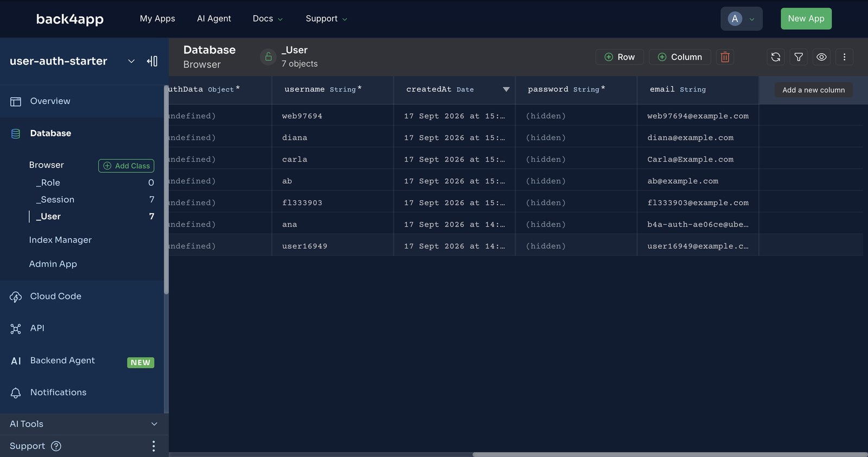Image resolution: width=868 pixels, height=457 pixels.
Task: Click the horizontal table scrollbar
Action: [x=670, y=454]
